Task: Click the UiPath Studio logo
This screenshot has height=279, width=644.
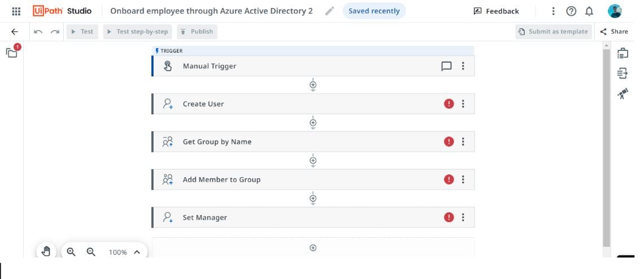Action: (x=62, y=11)
